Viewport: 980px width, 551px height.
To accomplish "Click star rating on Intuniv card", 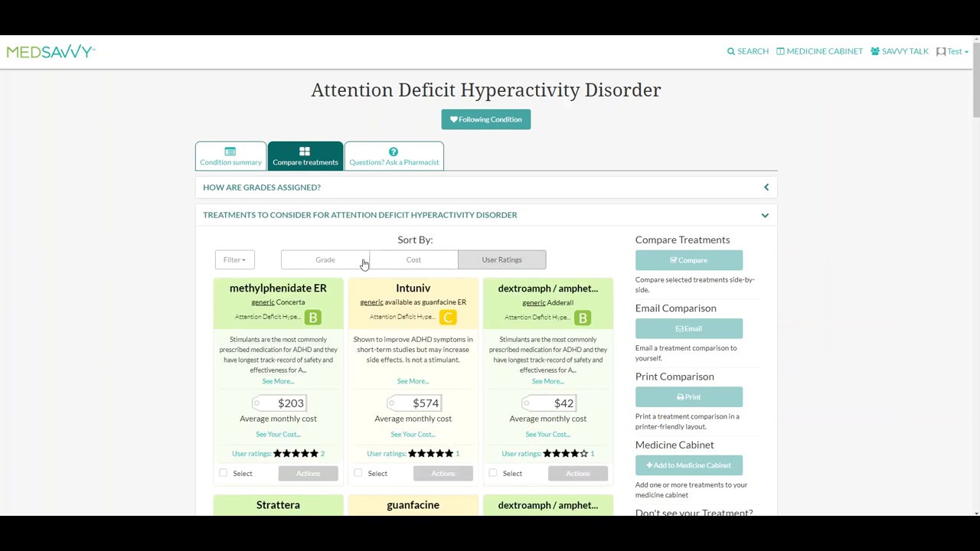I will pyautogui.click(x=430, y=454).
